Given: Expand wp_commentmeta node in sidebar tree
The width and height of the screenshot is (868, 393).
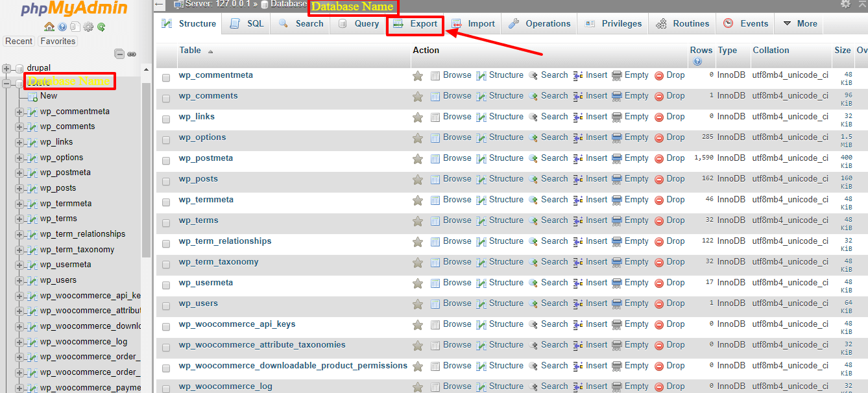Looking at the screenshot, I should click(x=19, y=112).
